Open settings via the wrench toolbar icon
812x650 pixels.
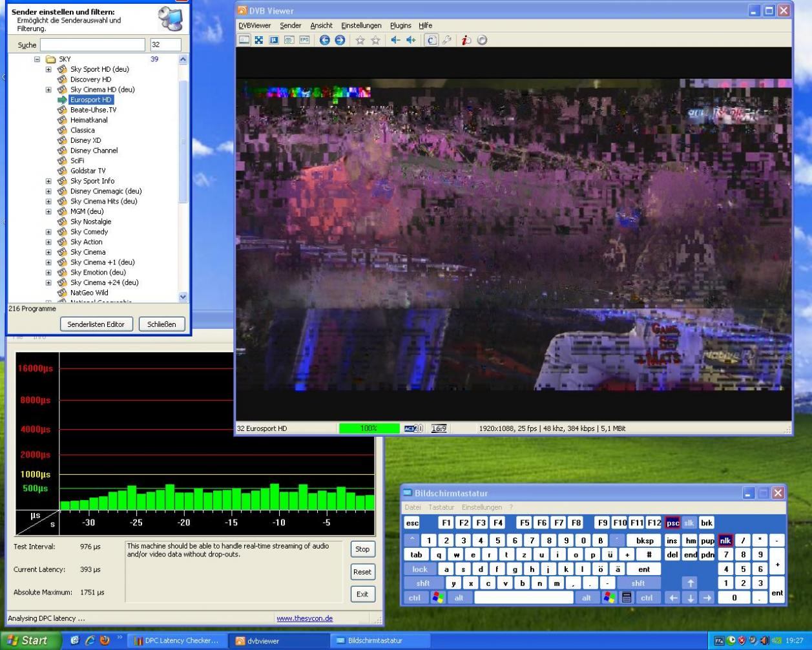(447, 40)
